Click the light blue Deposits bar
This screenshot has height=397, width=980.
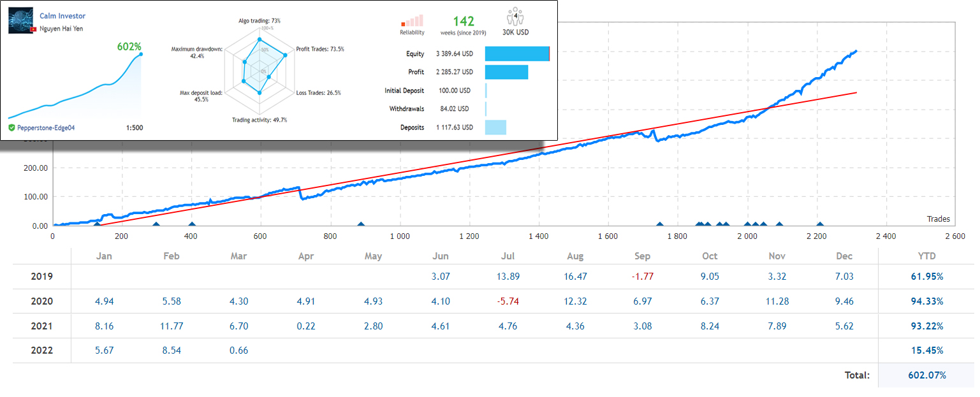pos(495,127)
